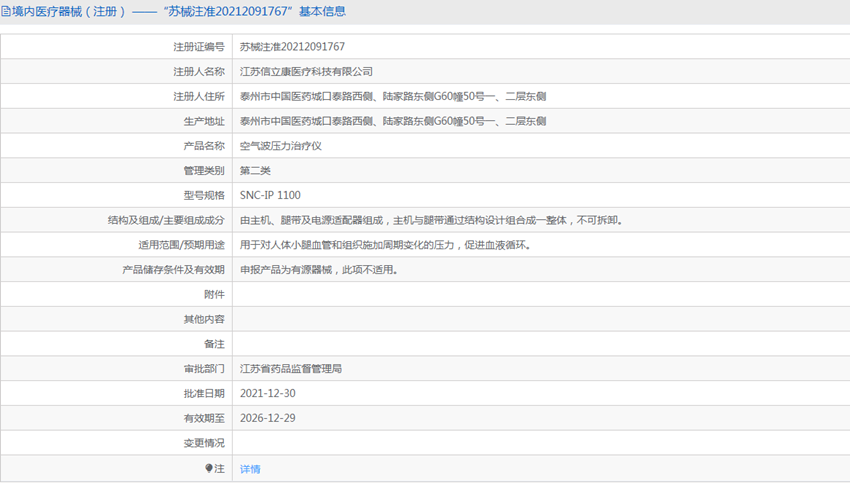Click the approval date 2021-12-30

coord(268,394)
